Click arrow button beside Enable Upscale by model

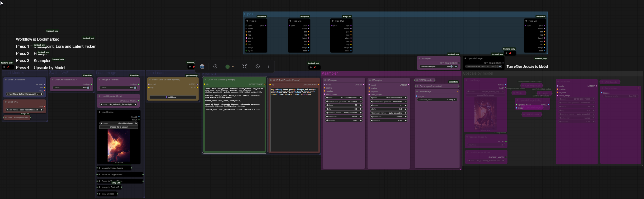(x=500, y=66)
